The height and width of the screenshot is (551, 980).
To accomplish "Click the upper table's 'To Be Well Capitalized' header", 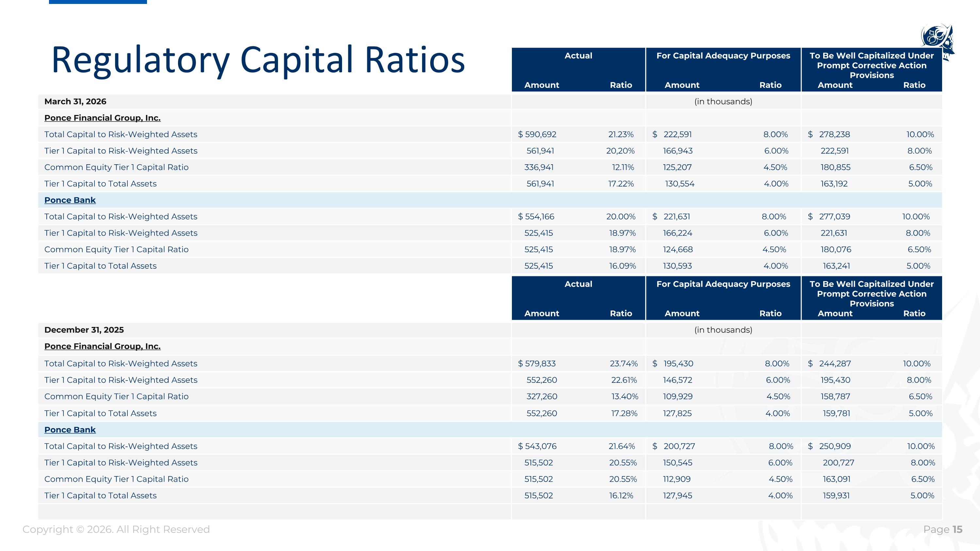I will click(x=872, y=65).
